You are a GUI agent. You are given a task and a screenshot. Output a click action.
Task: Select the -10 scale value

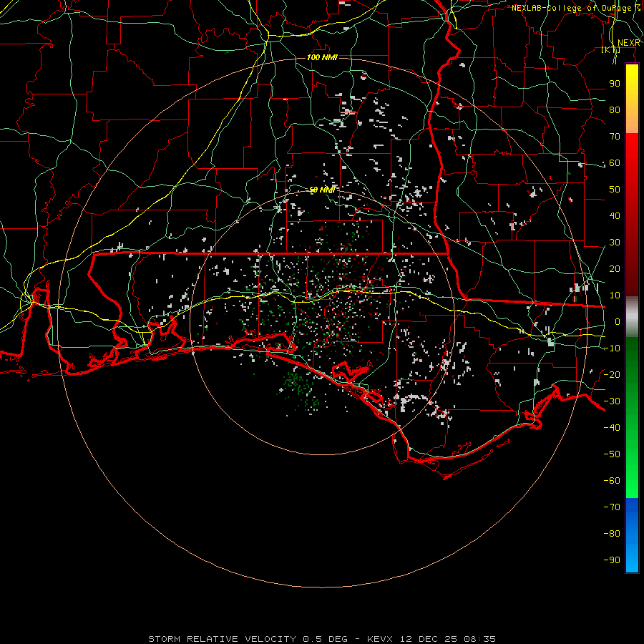pyautogui.click(x=612, y=348)
